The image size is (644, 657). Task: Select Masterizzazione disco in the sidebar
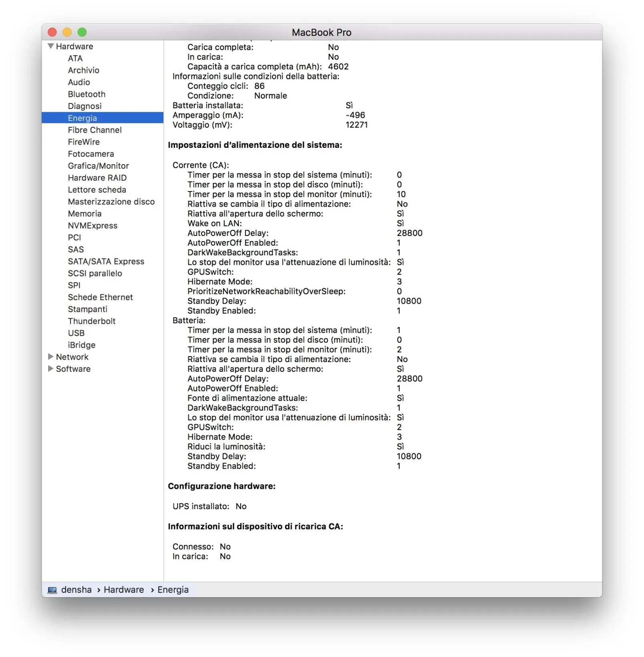pos(111,202)
